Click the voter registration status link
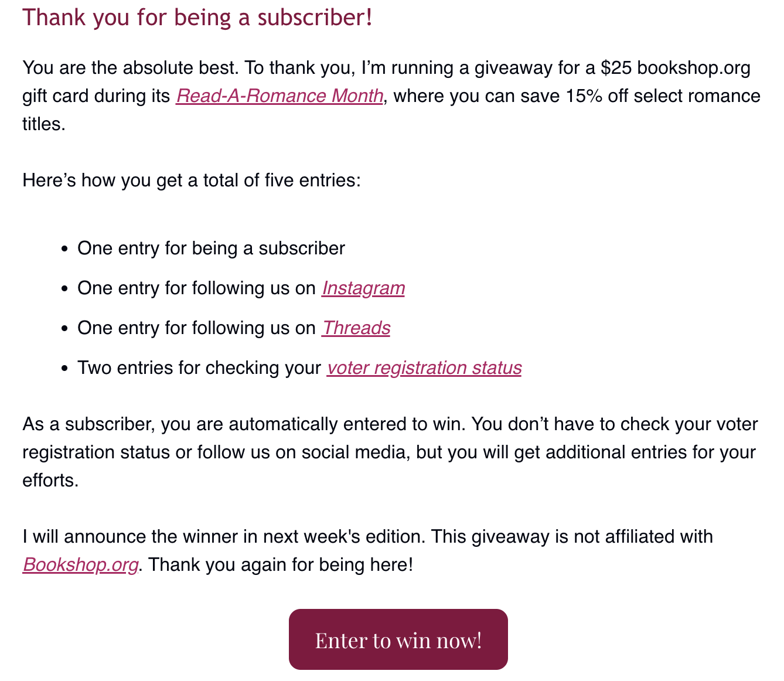Image resolution: width=784 pixels, height=681 pixels. [x=424, y=367]
